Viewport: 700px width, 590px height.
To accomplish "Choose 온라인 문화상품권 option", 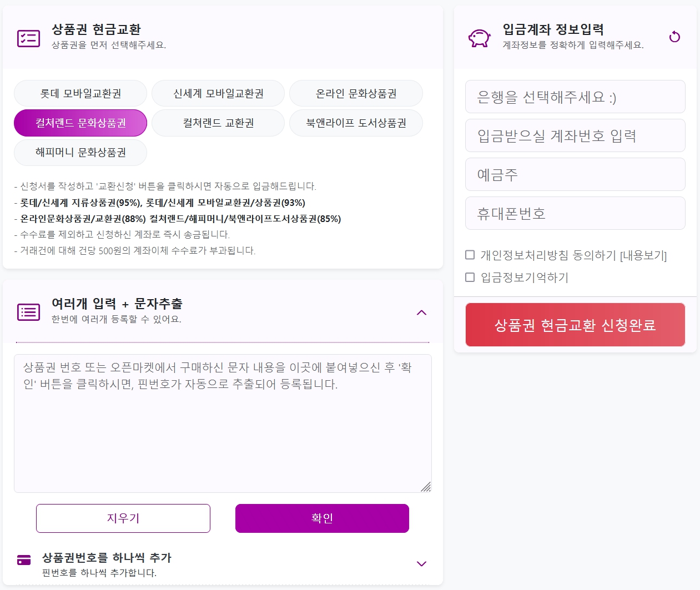I will [356, 93].
